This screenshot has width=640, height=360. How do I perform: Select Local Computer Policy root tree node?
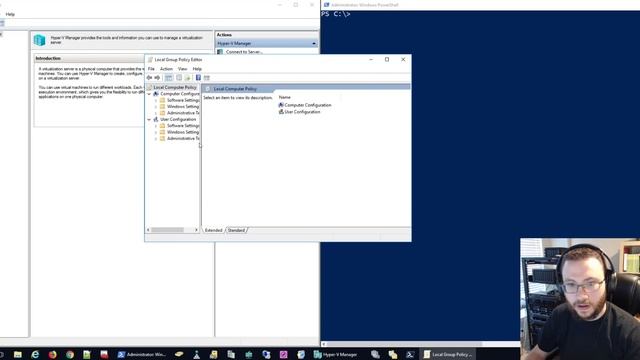coord(175,87)
